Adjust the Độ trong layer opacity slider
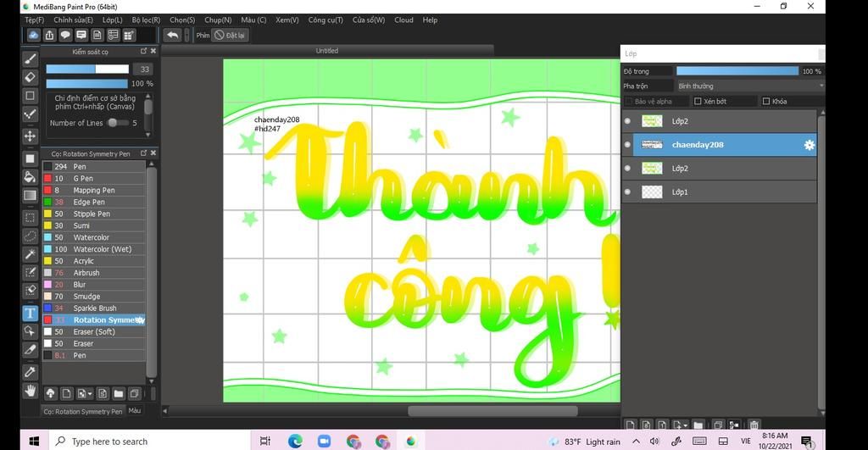Image resolution: width=868 pixels, height=450 pixels. click(737, 71)
